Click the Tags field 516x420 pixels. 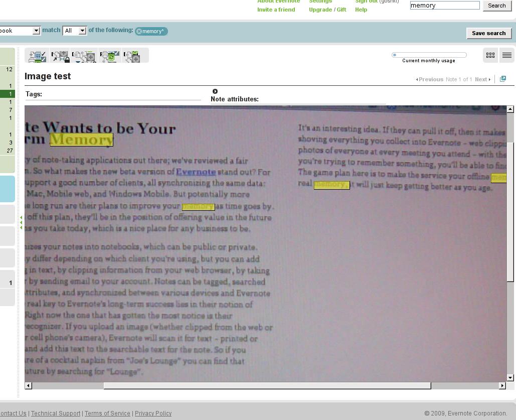[x=113, y=94]
